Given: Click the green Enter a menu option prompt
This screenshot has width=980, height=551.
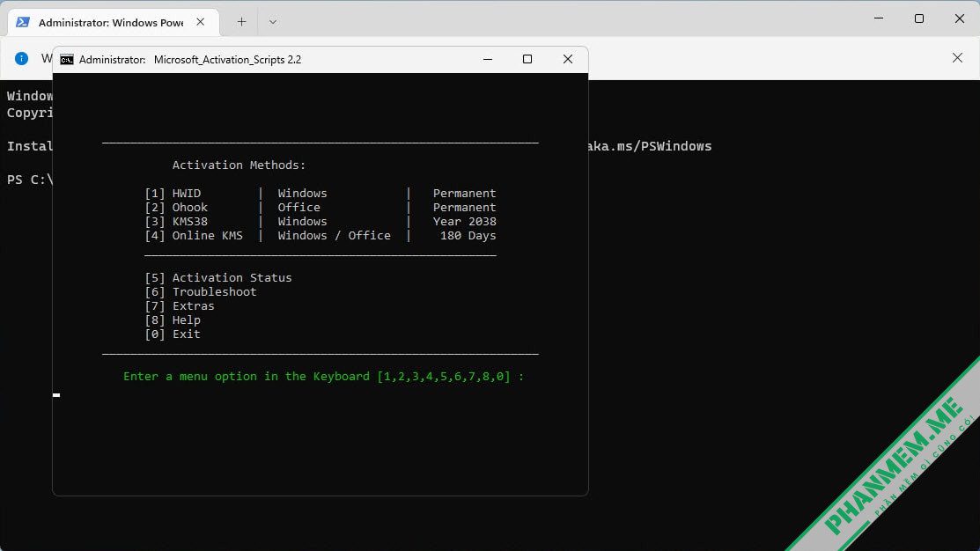Looking at the screenshot, I should (x=324, y=377).
